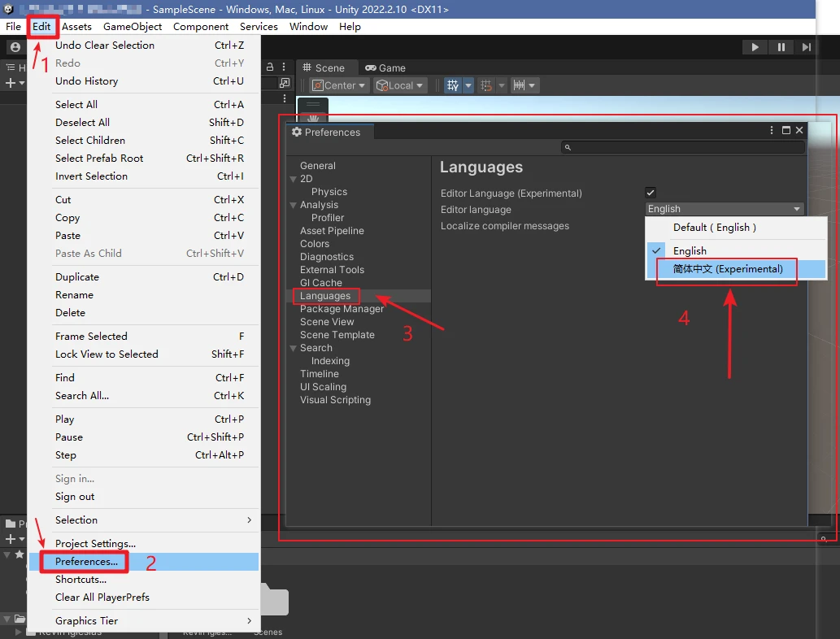Viewport: 840px width, 639px height.
Task: Choose Preferences... in Edit menu
Action: [x=144, y=561]
